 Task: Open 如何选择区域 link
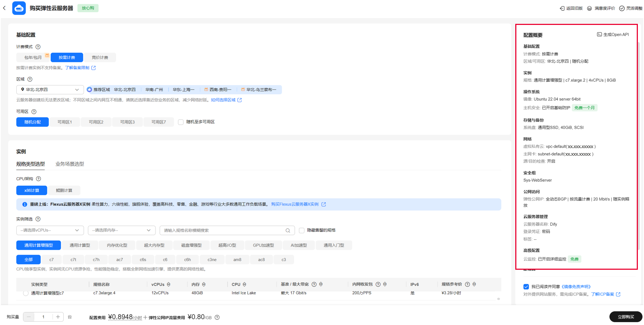(223, 100)
